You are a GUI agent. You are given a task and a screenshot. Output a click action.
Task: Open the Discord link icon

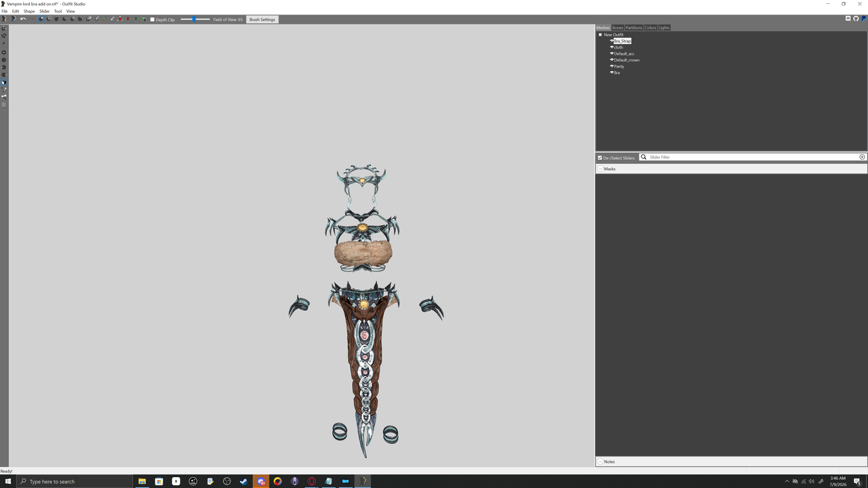[848, 19]
